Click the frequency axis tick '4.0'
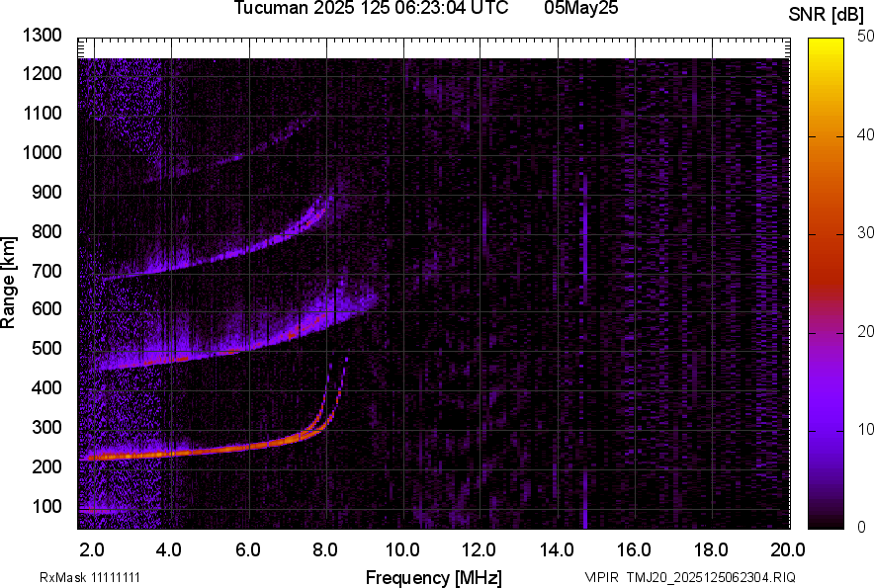 click(169, 550)
